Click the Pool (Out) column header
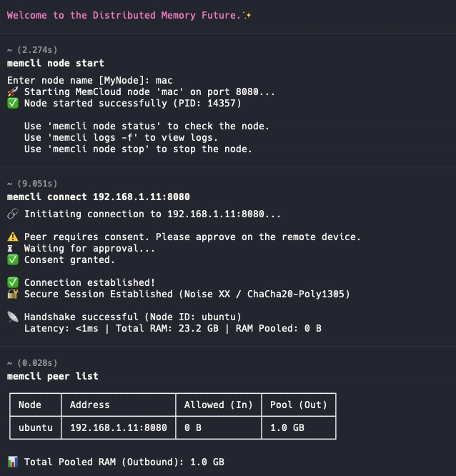 tap(298, 405)
